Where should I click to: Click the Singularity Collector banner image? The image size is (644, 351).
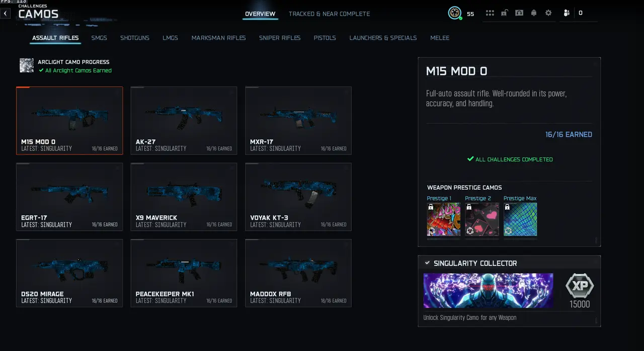488,291
